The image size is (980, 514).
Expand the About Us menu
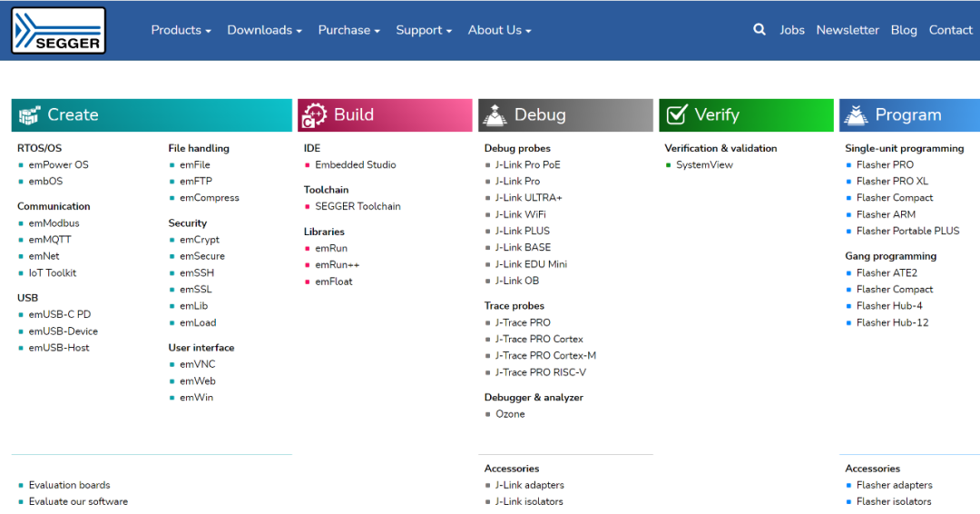tap(499, 30)
